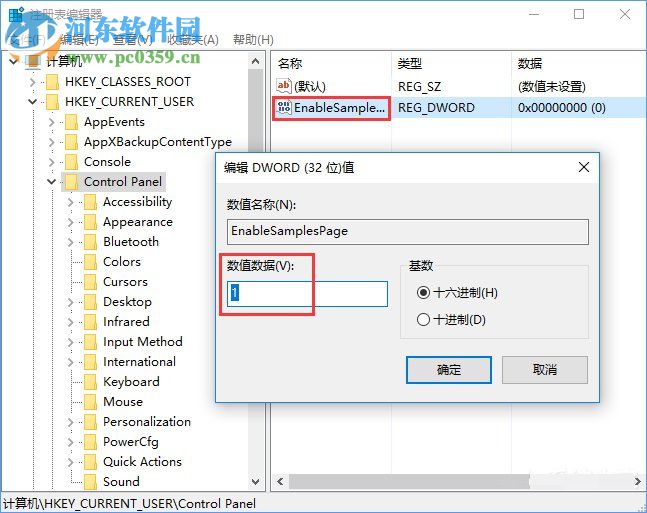Click the Sound folder icon
The height and width of the screenshot is (513, 647).
(x=90, y=482)
